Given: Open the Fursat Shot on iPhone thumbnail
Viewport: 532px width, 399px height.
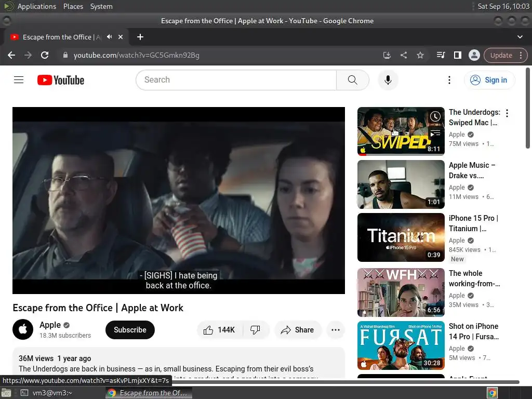Looking at the screenshot, I should [x=401, y=345].
